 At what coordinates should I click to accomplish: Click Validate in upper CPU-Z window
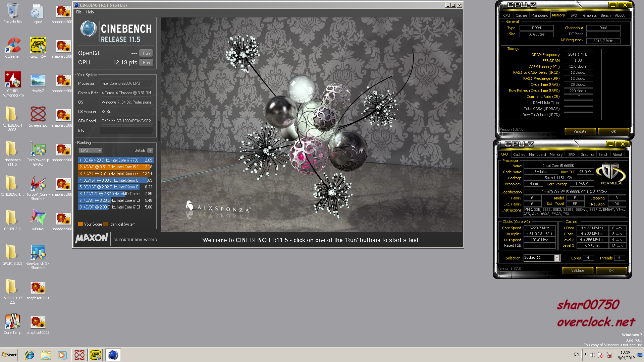click(580, 131)
